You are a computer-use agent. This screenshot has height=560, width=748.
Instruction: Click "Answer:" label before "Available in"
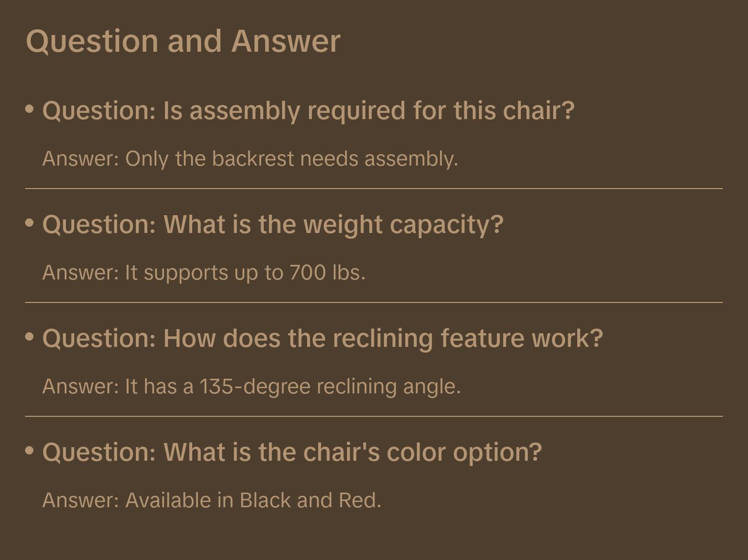point(80,500)
